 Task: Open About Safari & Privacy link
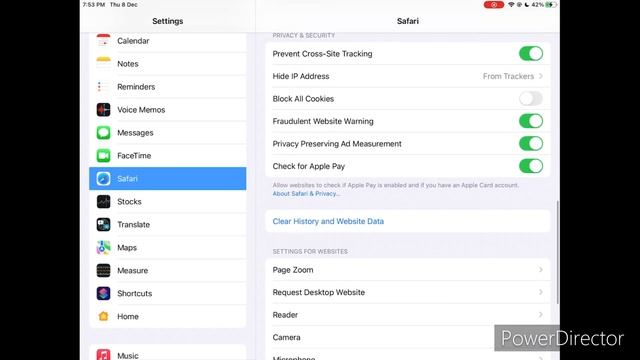coord(306,193)
